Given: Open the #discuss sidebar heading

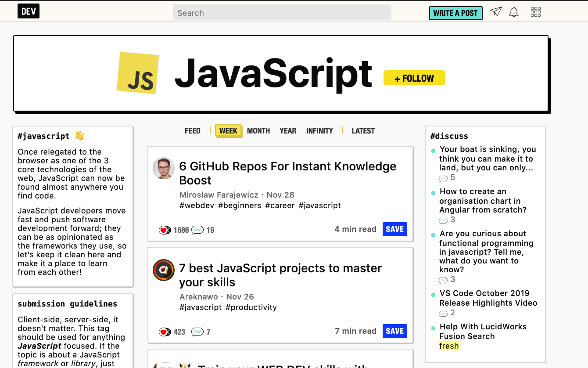Looking at the screenshot, I should [449, 136].
